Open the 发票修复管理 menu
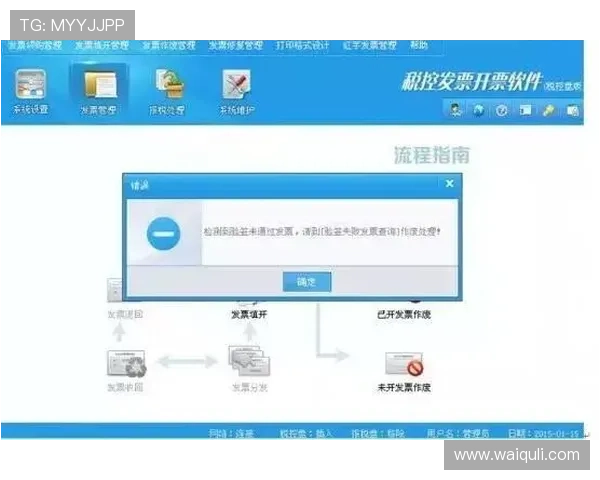The image size is (600, 480). pyautogui.click(x=236, y=46)
